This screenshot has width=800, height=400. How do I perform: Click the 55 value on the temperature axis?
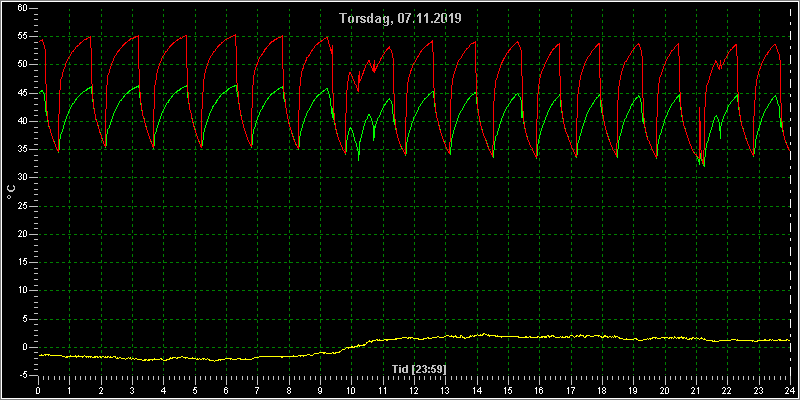(21, 37)
